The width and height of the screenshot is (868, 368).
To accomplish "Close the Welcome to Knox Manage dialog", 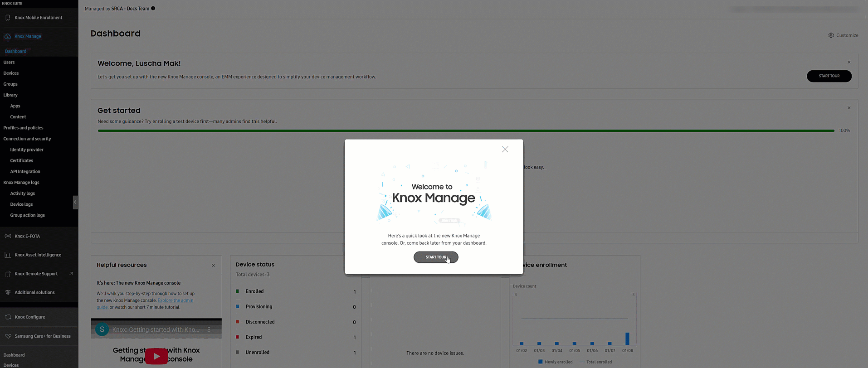I will pyautogui.click(x=505, y=149).
